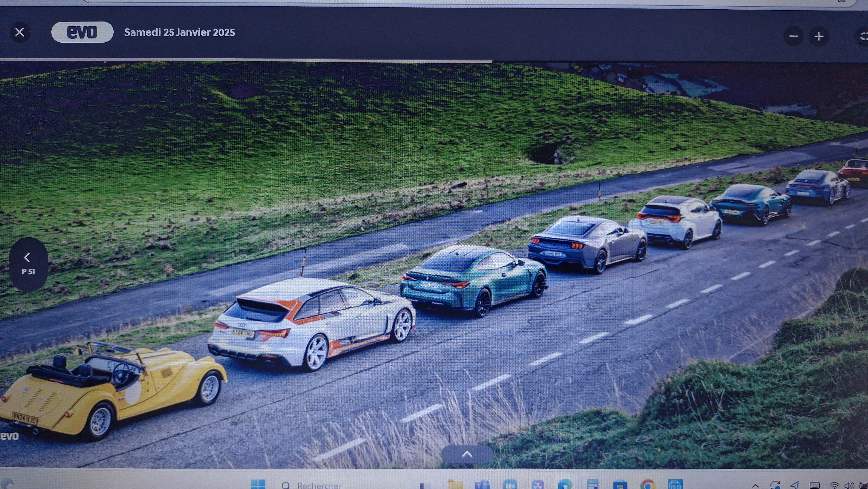Click the volume speaker tray icon
This screenshot has height=489, width=868.
849,486
